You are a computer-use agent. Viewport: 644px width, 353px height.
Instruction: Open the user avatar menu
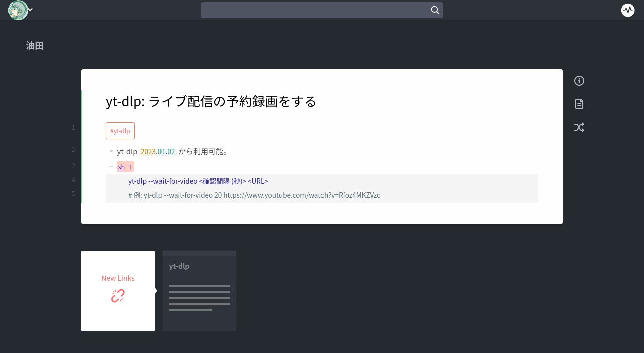[x=18, y=10]
